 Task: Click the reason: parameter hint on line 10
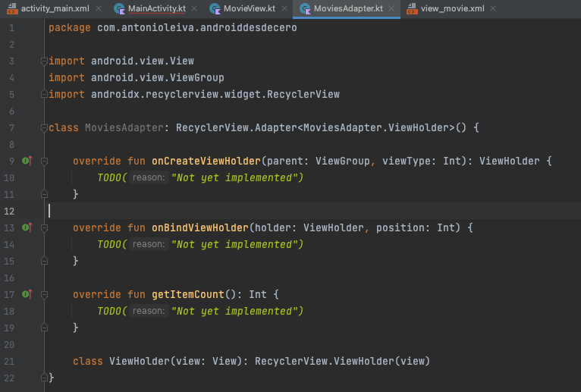[x=149, y=177]
